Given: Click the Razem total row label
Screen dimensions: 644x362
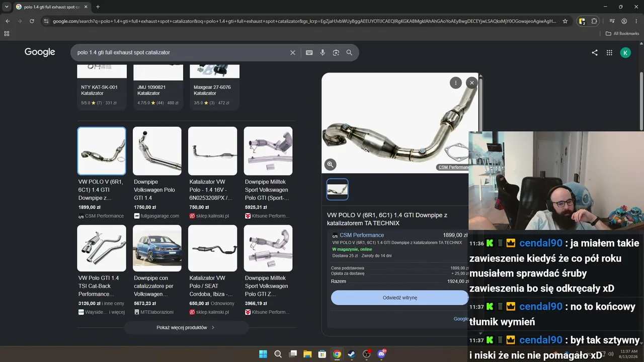Looking at the screenshot, I should tap(339, 282).
